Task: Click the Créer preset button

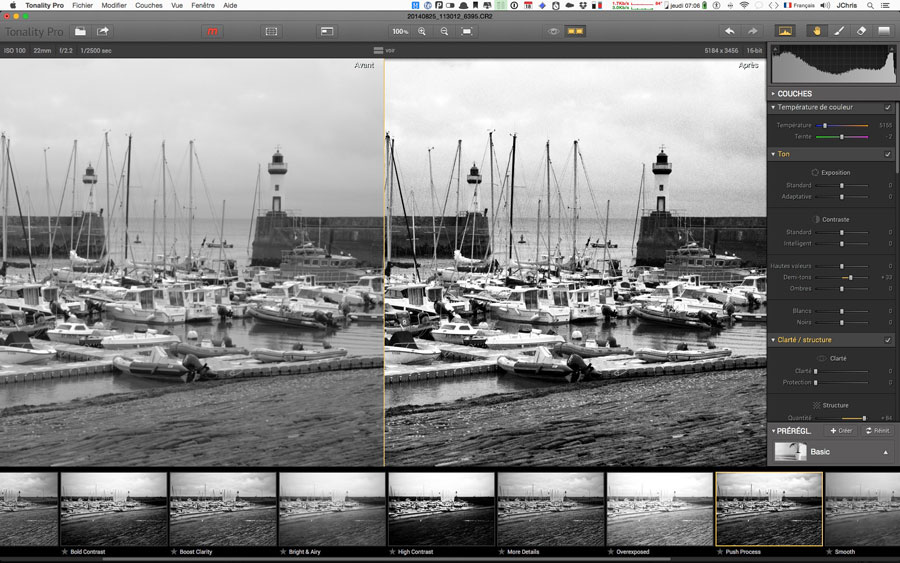Action: [841, 430]
